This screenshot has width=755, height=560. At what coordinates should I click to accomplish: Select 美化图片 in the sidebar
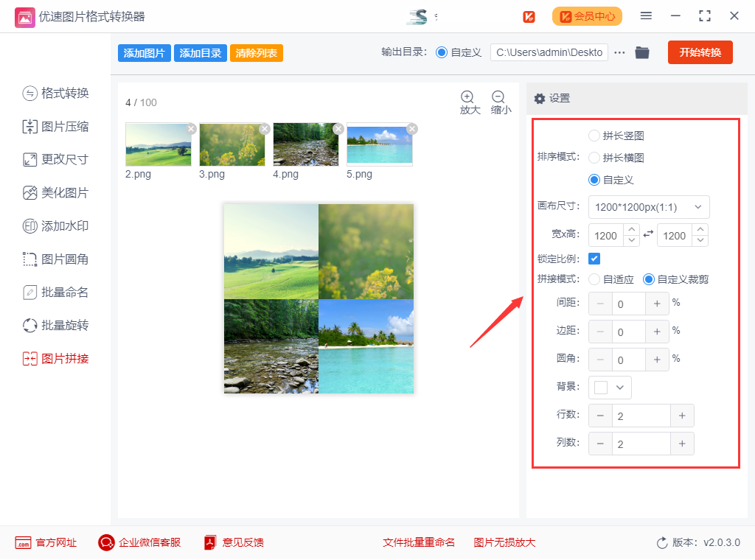coord(55,193)
